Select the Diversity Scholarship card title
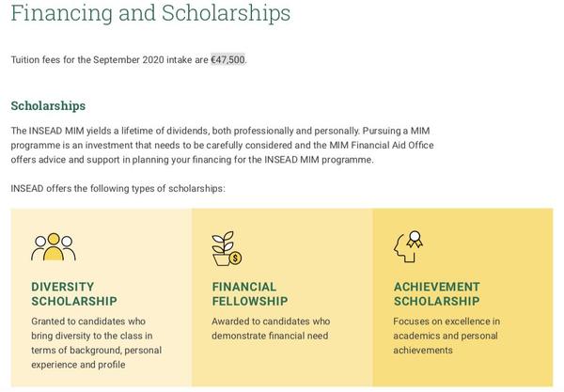564x392 pixels. pos(74,294)
